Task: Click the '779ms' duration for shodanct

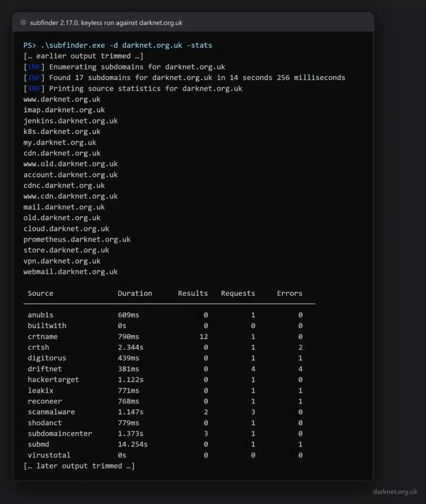Action: coord(128,423)
